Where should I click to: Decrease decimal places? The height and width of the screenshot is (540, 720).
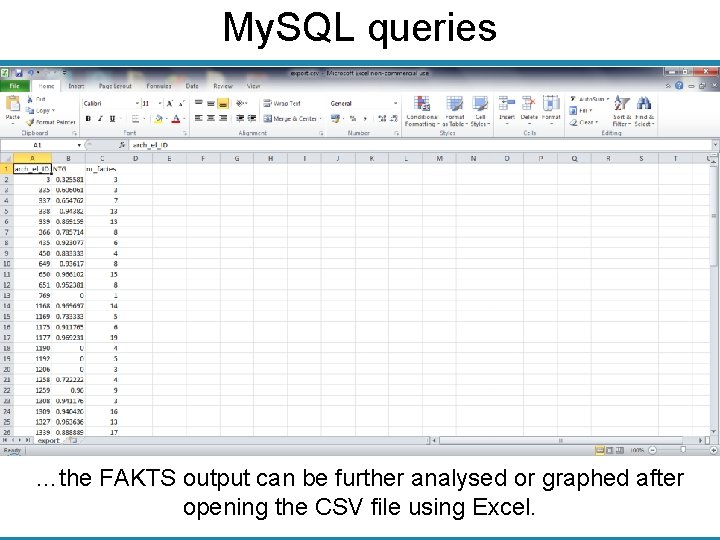coord(394,119)
